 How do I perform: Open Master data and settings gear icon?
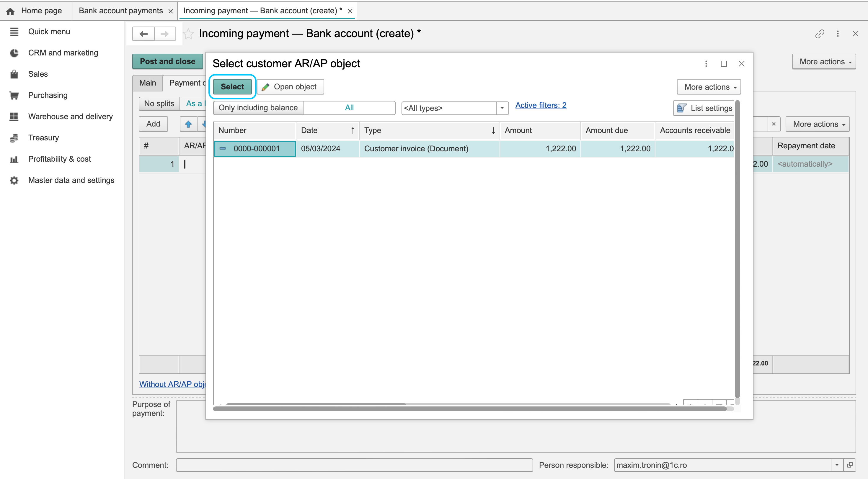coord(14,181)
